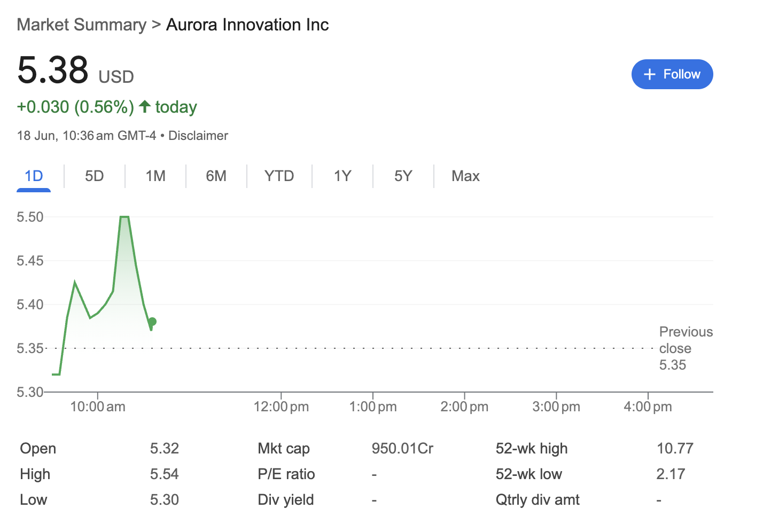Switch to the 5D tab
Viewport: 763px width, 532px height.
(95, 176)
